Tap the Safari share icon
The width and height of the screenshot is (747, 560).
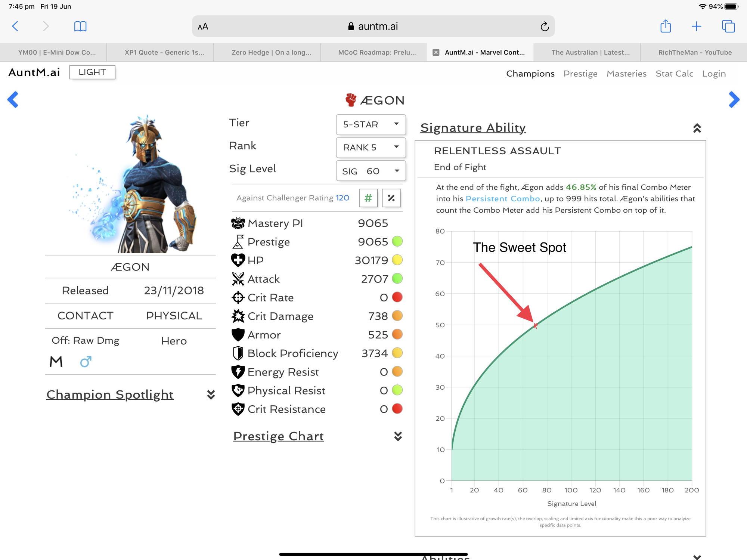666,26
